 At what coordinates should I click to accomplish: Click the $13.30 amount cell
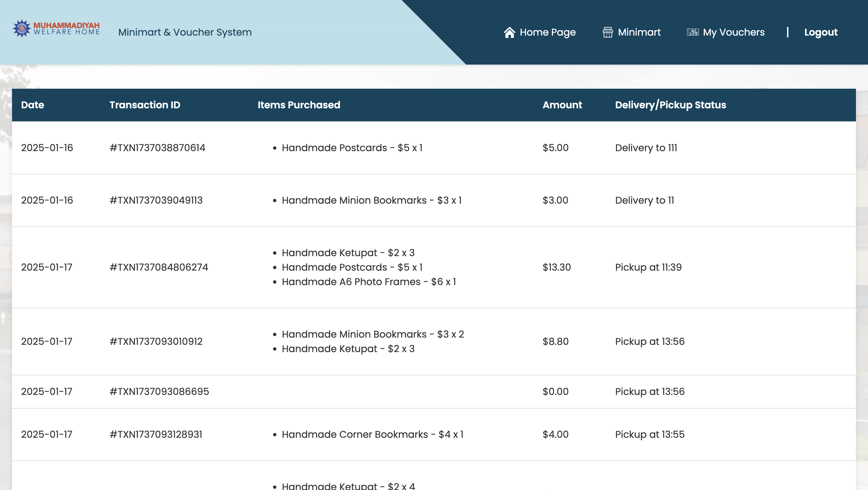pos(556,267)
